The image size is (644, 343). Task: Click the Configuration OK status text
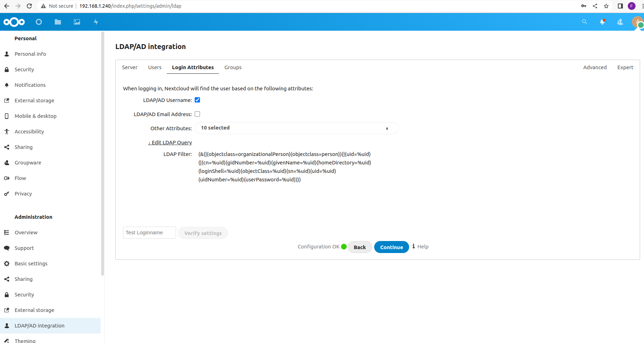tap(318, 247)
